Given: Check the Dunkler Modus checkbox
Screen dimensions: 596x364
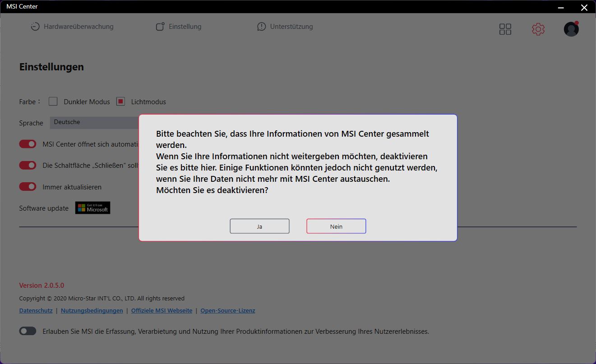Looking at the screenshot, I should point(53,101).
